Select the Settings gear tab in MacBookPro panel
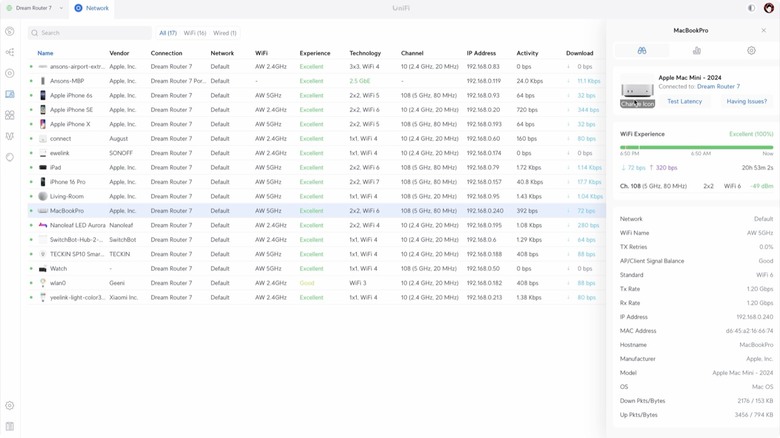 pos(751,50)
